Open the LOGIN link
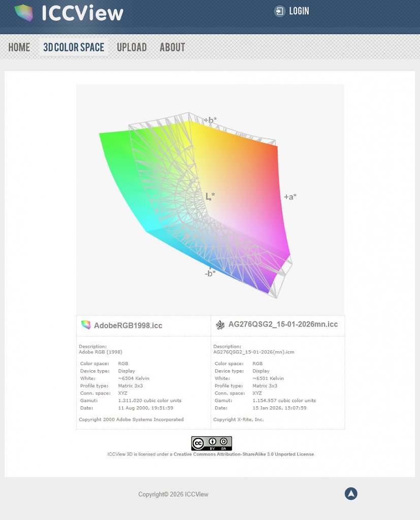 [299, 11]
